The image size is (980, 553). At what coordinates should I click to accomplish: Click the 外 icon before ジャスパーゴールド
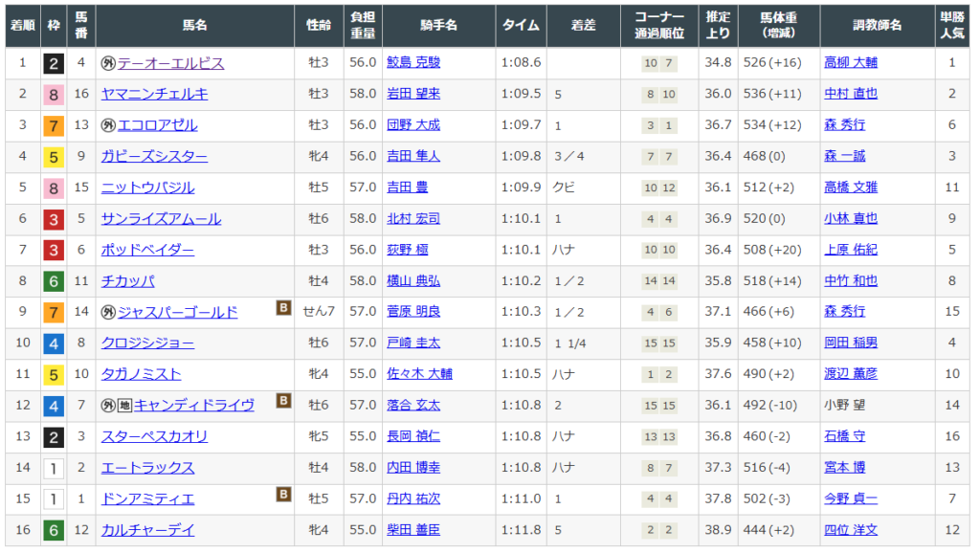[108, 313]
